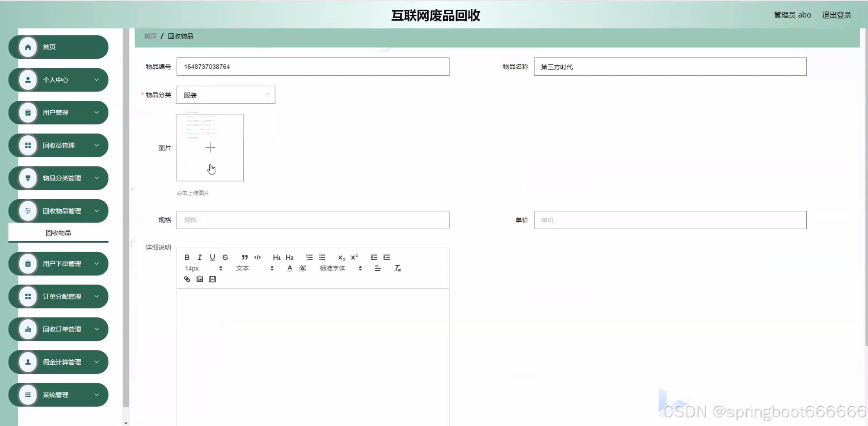
Task: Select 回收物品 submenu item
Action: [x=58, y=233]
